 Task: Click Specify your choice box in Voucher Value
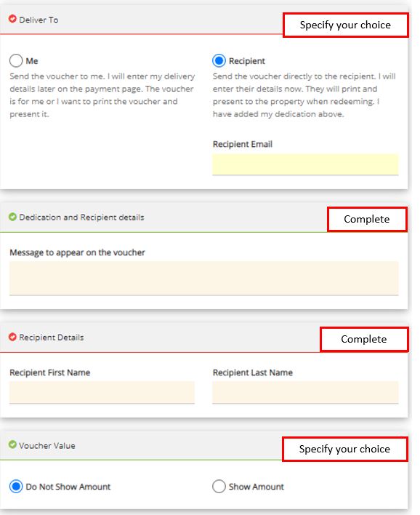345,449
